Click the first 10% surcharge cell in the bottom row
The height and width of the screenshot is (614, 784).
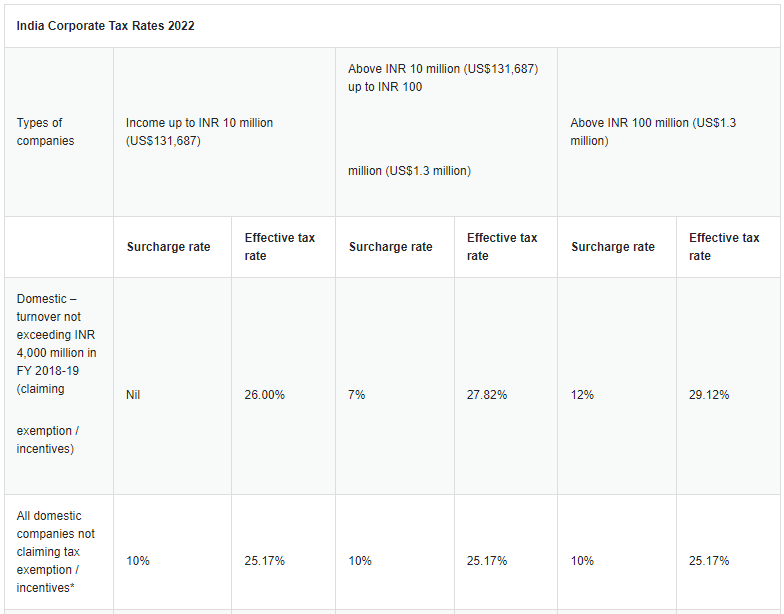pos(138,561)
